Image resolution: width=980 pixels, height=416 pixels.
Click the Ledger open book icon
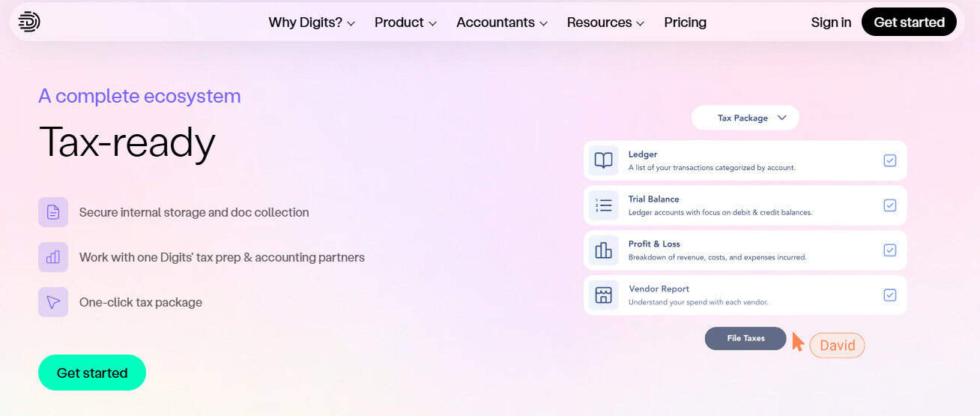(603, 160)
